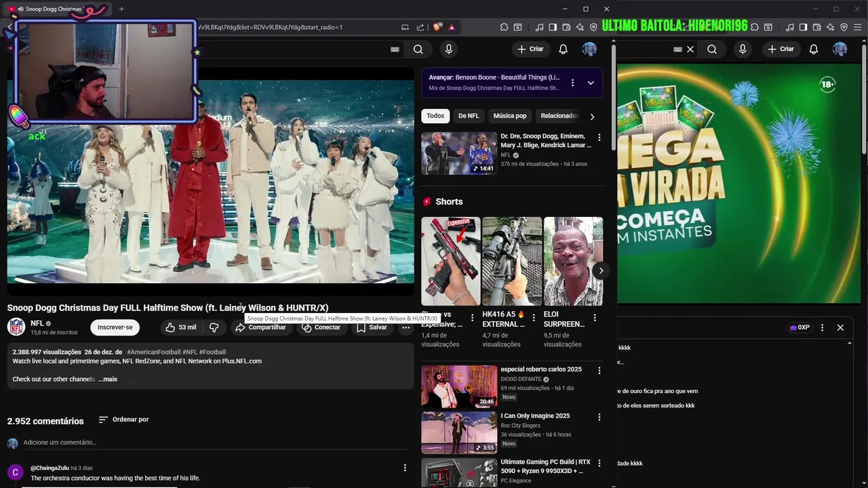Click Criar button in right YouTube window
The height and width of the screenshot is (488, 868).
pos(781,49)
